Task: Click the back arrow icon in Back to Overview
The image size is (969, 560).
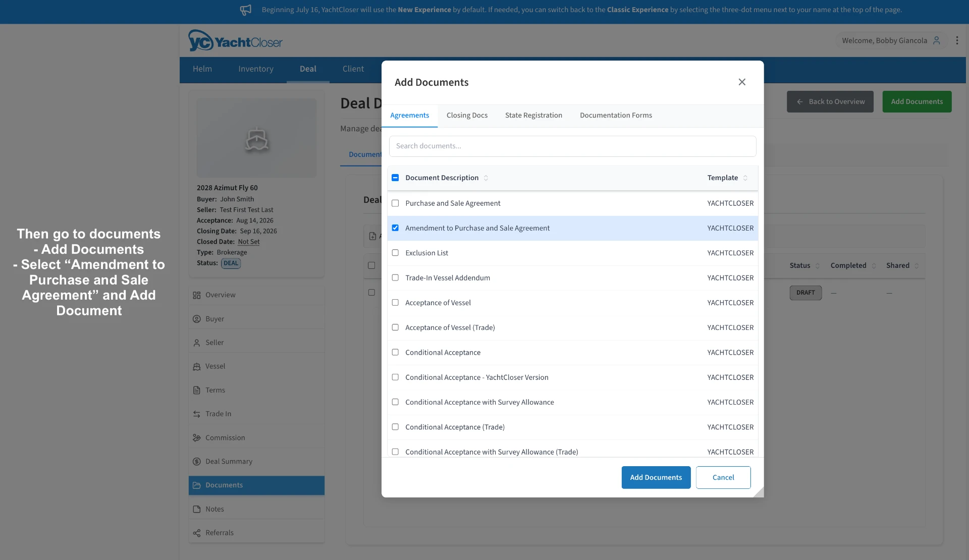Action: 800,102
